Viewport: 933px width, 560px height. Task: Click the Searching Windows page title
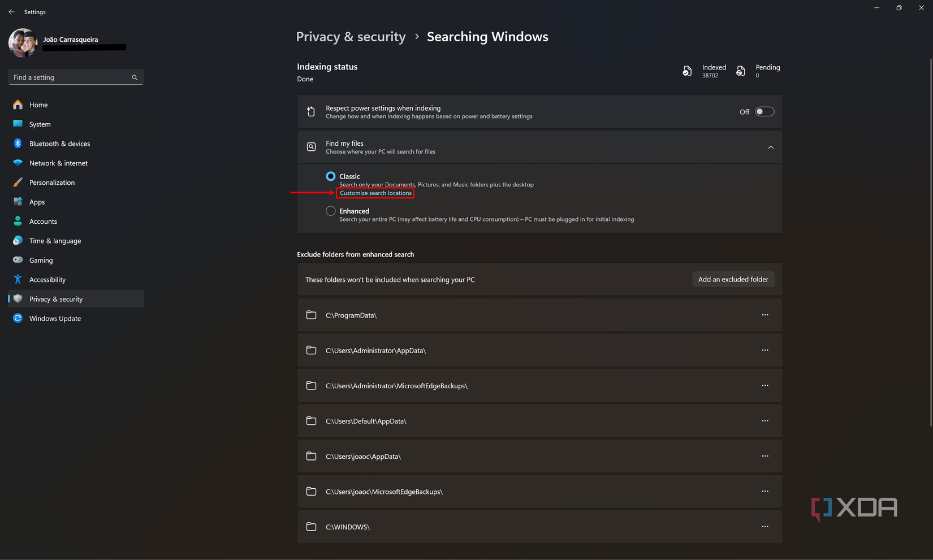[x=487, y=37]
